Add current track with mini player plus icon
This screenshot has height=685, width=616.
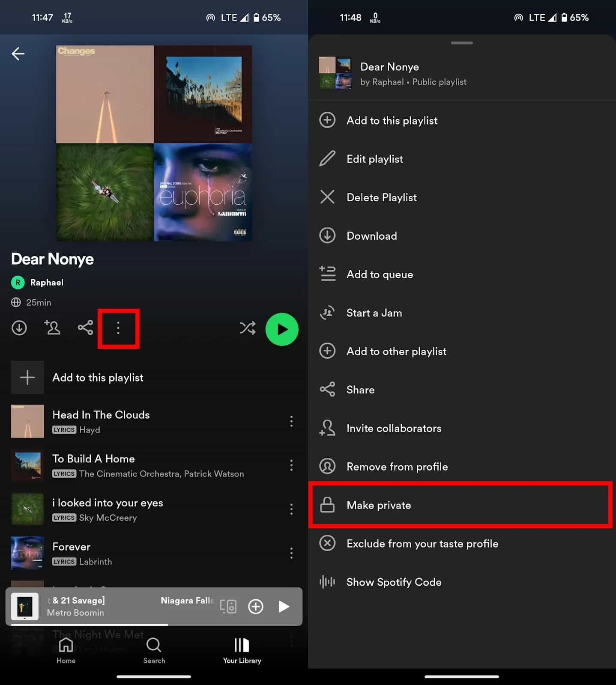coord(256,606)
